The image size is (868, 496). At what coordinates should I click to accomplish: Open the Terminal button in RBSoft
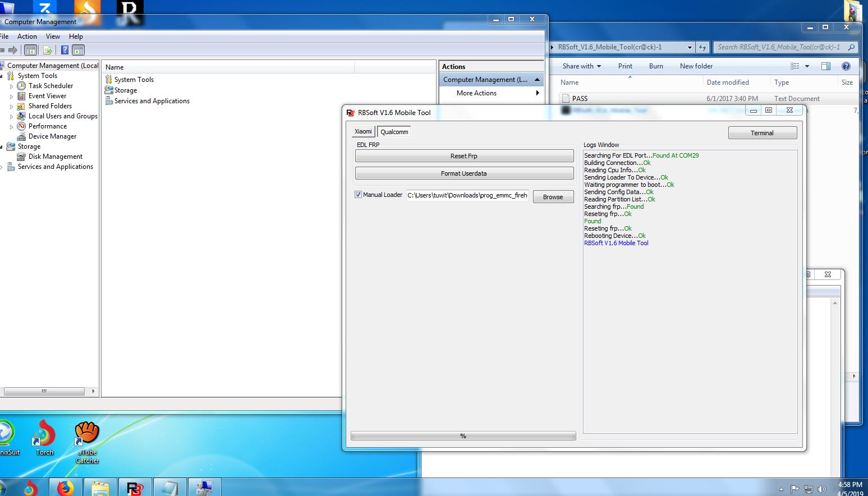point(762,133)
